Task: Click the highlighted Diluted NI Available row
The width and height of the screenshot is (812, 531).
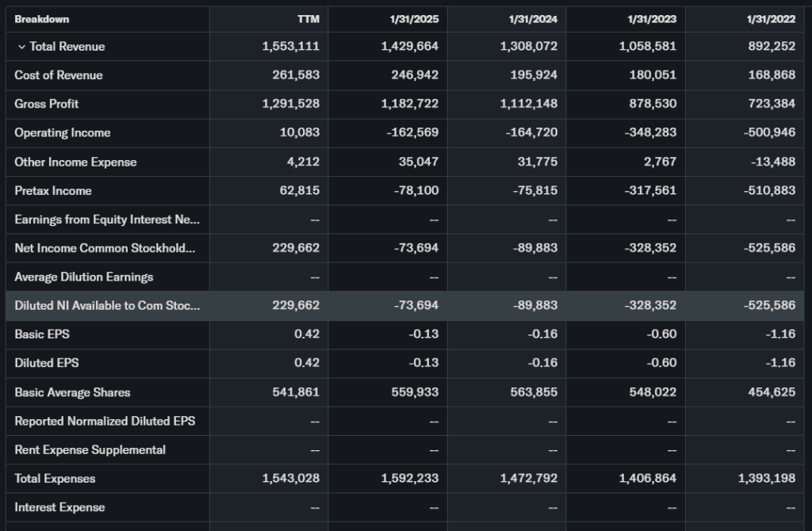Action: 107,305
